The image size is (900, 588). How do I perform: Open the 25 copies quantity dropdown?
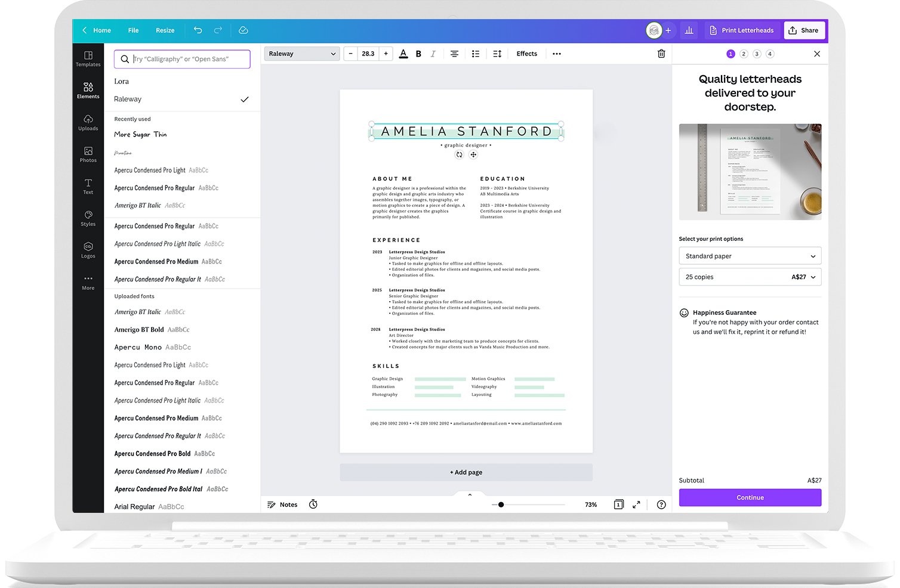coord(750,276)
